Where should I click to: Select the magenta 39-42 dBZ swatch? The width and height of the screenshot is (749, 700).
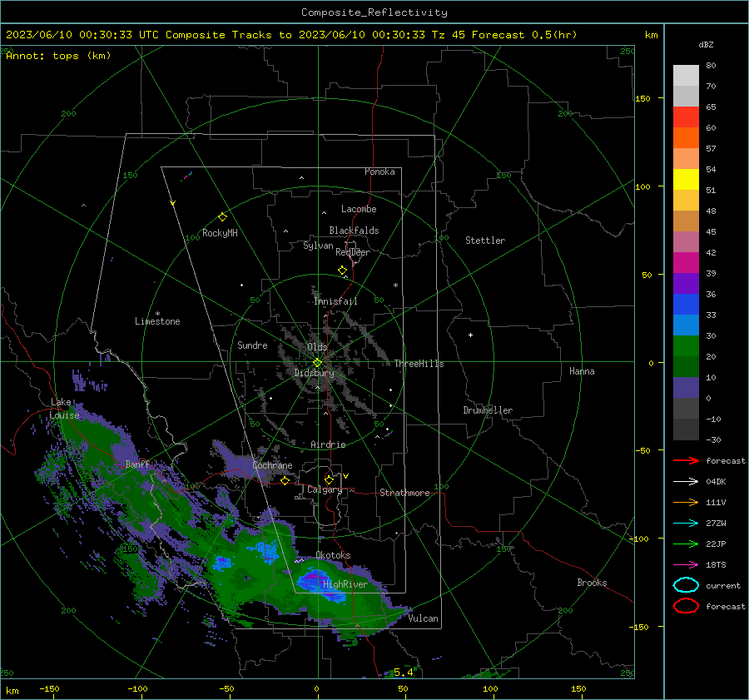(686, 263)
